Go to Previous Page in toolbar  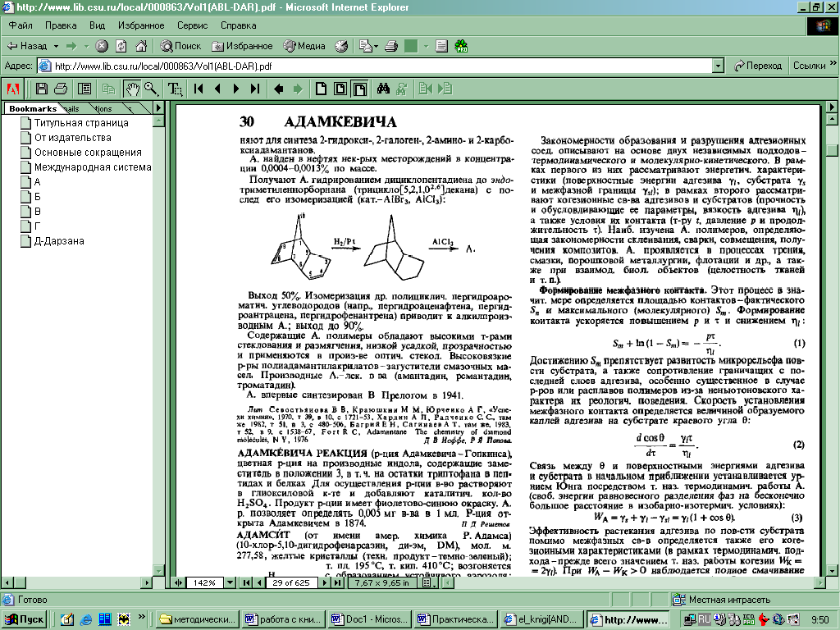pyautogui.click(x=217, y=89)
